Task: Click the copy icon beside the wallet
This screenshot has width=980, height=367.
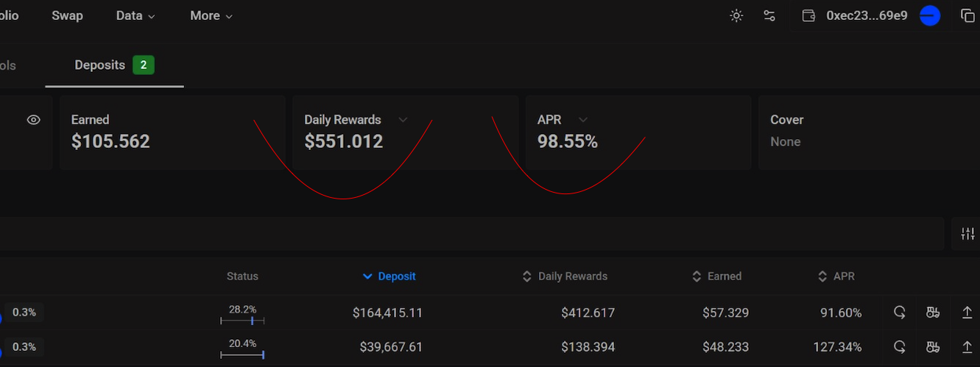Action: click(x=967, y=15)
